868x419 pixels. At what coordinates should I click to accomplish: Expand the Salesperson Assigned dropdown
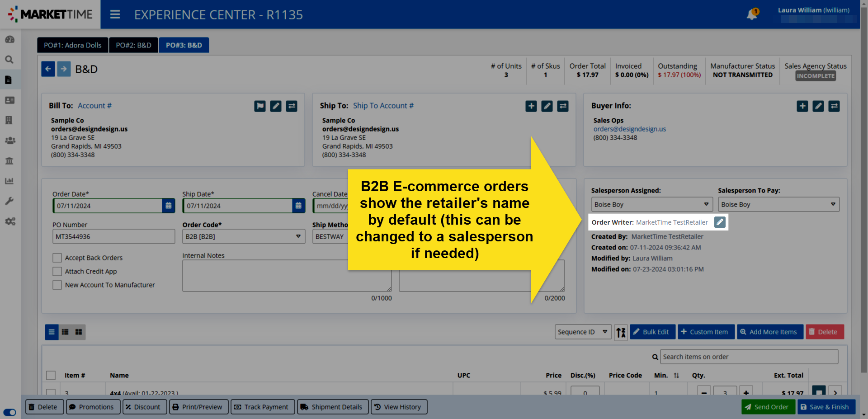pos(651,204)
